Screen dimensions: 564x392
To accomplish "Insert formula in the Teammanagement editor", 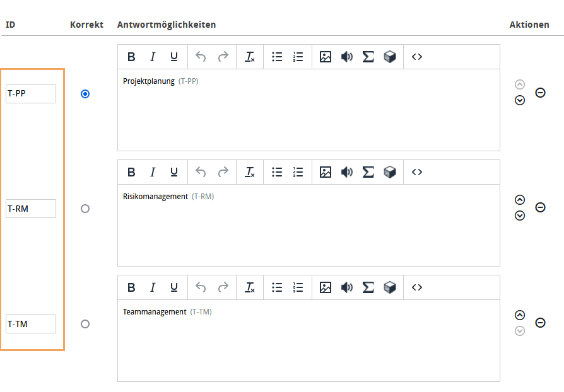I will [x=368, y=287].
